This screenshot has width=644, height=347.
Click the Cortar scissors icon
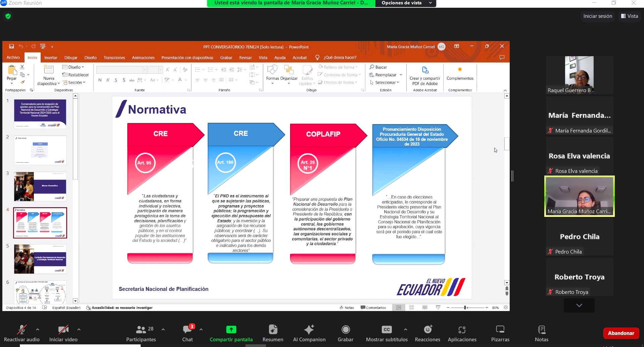click(x=22, y=67)
